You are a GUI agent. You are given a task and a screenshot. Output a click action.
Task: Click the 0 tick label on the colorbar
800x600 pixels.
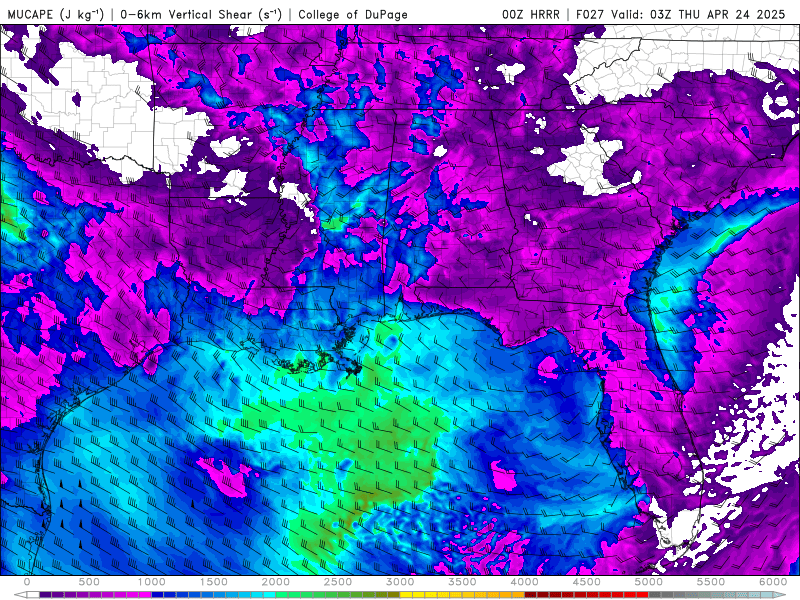tap(27, 582)
